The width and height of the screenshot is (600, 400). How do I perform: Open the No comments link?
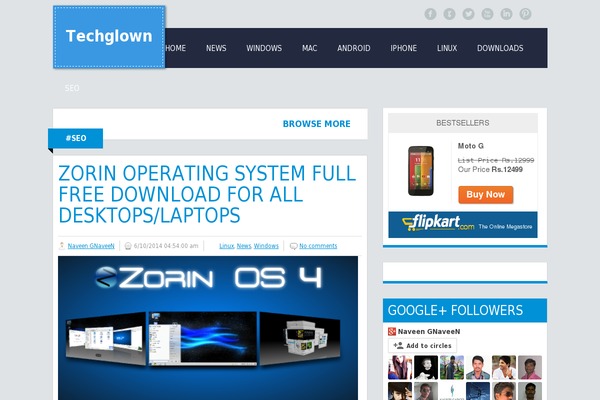pos(318,246)
